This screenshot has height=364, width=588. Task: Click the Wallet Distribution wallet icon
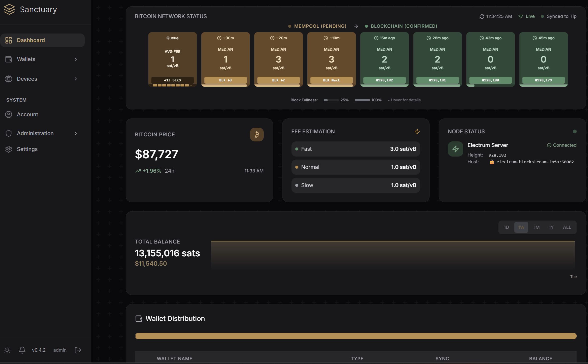click(139, 319)
